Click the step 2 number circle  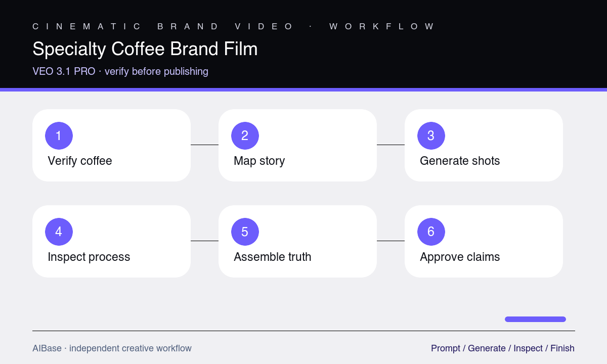pos(245,135)
